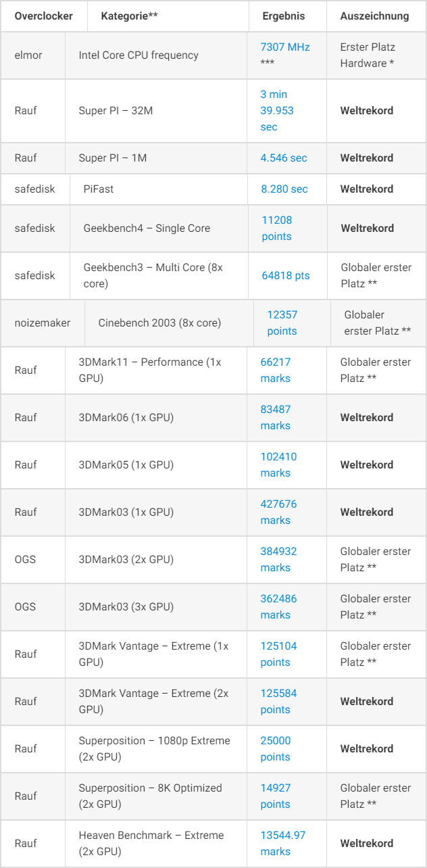Open the 14927 points 8K Optimized result
The width and height of the screenshot is (427, 868).
pyautogui.click(x=276, y=796)
